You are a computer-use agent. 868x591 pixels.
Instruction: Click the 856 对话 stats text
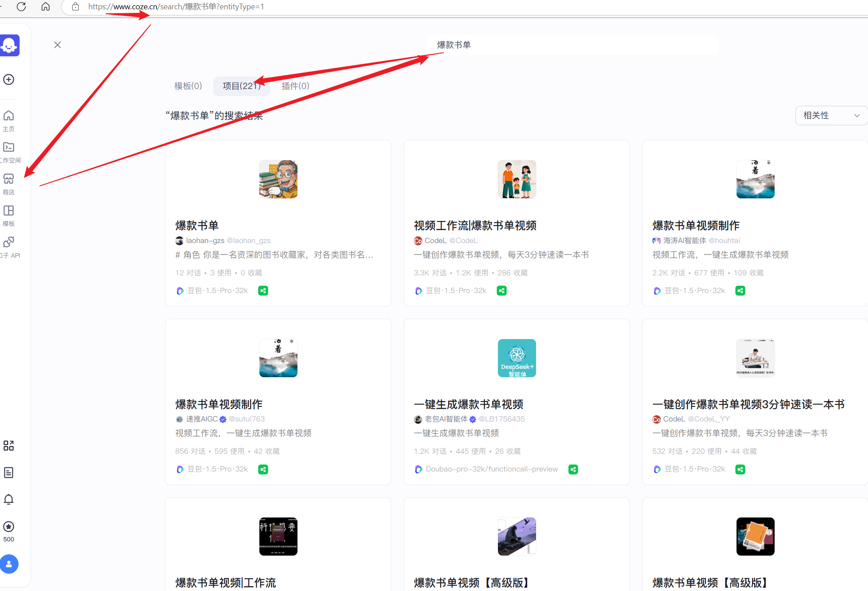(x=190, y=452)
